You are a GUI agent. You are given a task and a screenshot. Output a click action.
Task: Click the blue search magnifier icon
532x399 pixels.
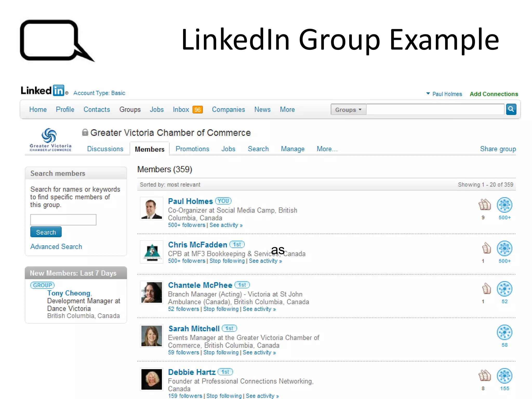[511, 109]
